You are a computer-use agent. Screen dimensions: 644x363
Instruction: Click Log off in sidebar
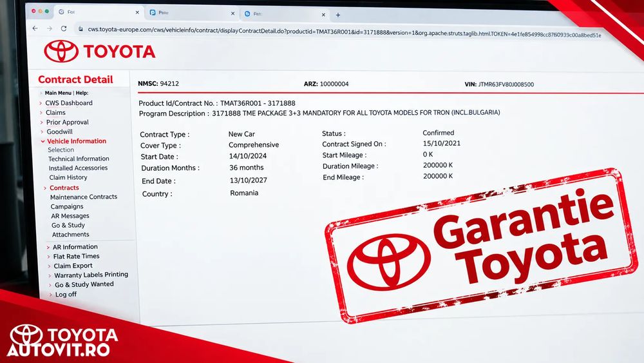[66, 295]
